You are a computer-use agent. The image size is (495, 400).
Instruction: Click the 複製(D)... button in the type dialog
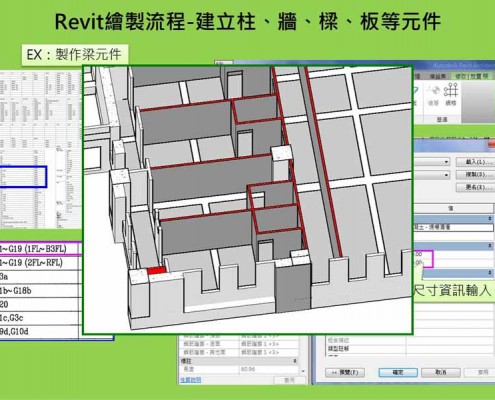475,175
